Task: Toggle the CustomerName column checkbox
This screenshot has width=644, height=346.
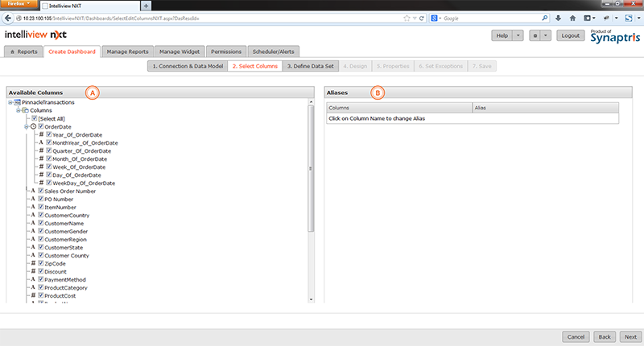Action: [39, 223]
